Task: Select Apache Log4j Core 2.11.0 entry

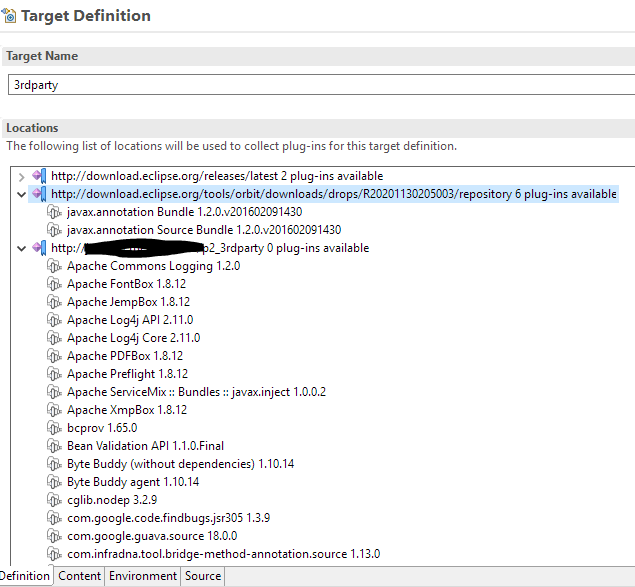Action: 134,337
